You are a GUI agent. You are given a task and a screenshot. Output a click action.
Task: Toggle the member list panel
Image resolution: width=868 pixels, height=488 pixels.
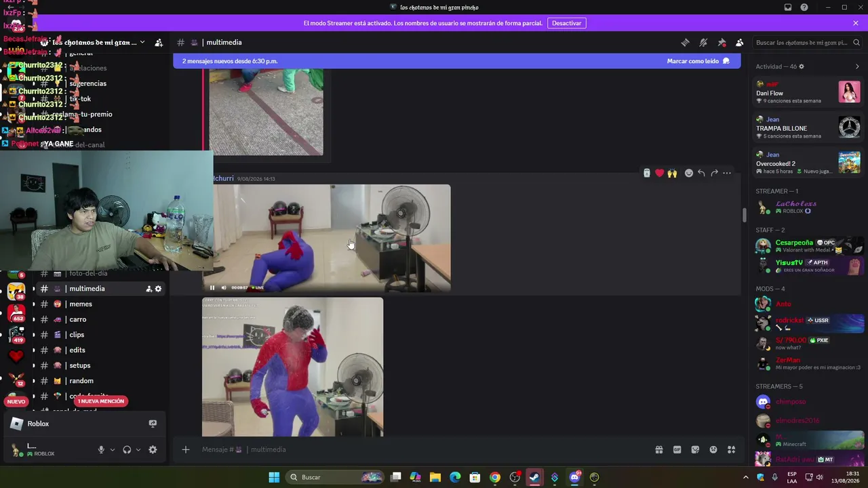click(x=740, y=42)
